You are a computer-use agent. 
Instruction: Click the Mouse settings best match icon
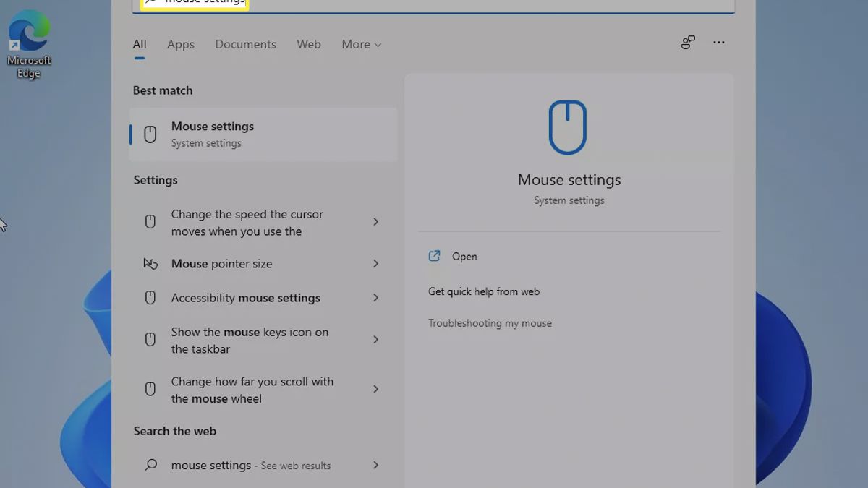(150, 134)
